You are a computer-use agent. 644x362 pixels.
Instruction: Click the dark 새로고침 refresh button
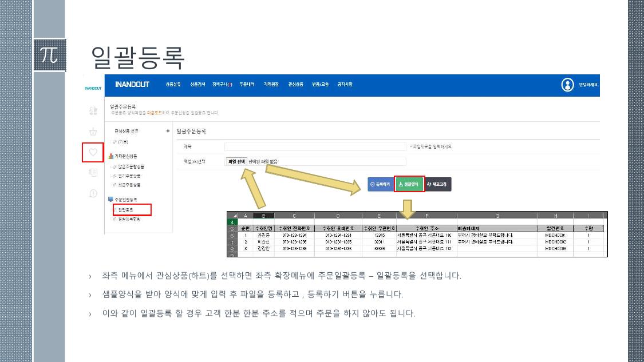tap(437, 184)
